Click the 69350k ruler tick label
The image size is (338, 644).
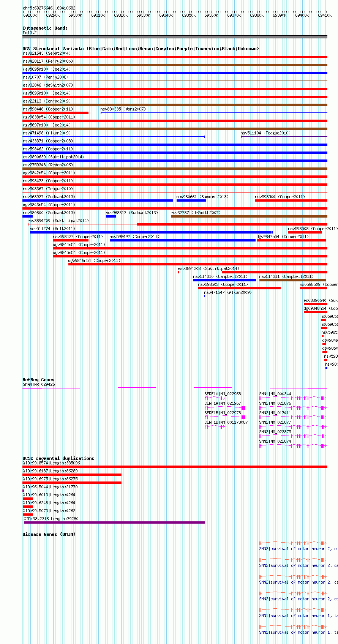(x=189, y=15)
